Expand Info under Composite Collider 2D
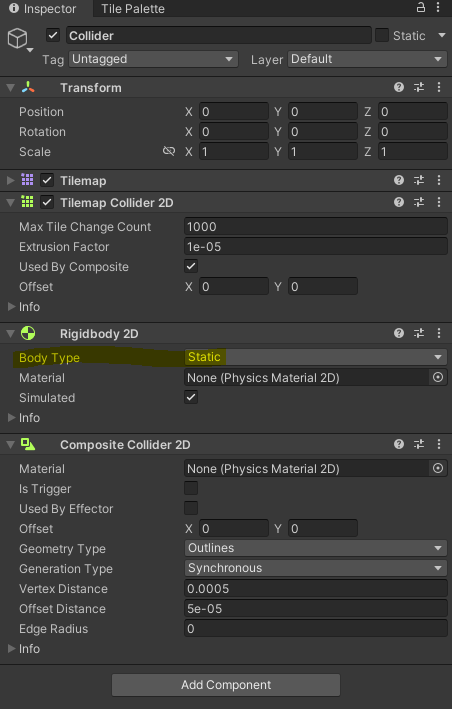The width and height of the screenshot is (452, 709). point(12,648)
